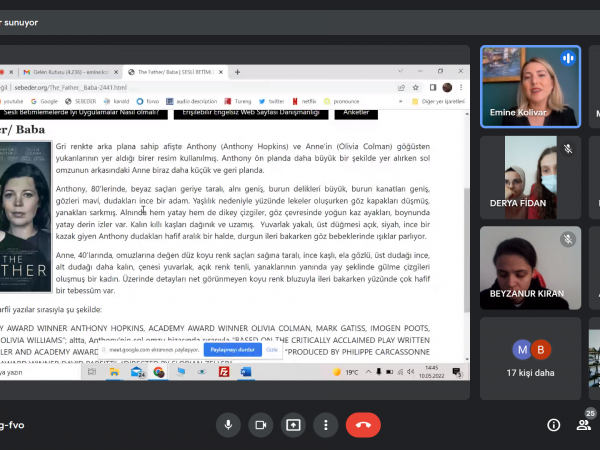Leave the call with the red hangup button
Image resolution: width=600 pixels, height=450 pixels.
pyautogui.click(x=363, y=425)
